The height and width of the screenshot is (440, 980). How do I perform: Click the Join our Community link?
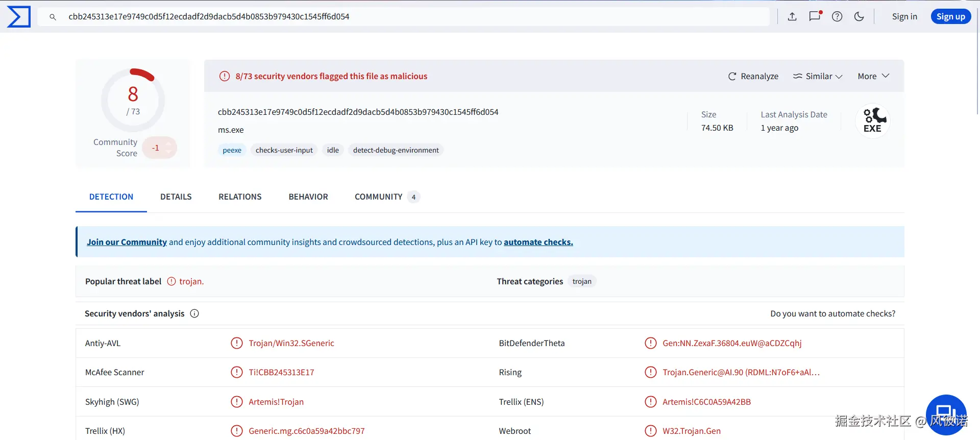point(127,242)
